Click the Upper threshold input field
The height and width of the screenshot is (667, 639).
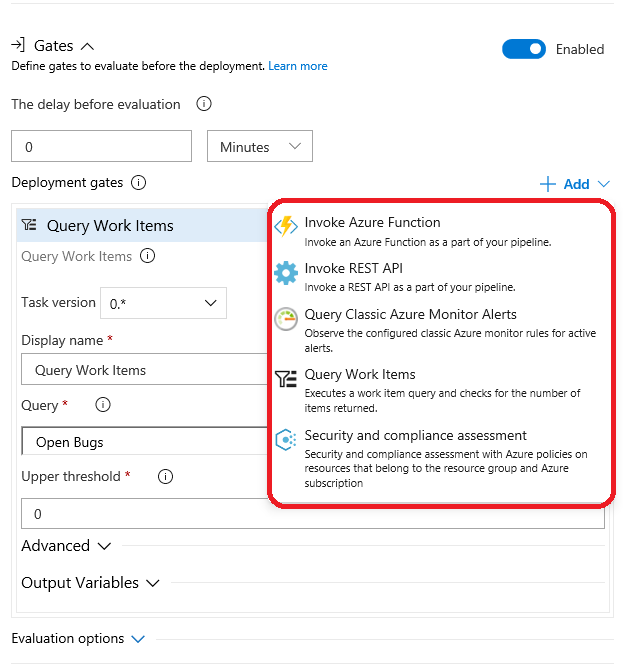pos(313,513)
